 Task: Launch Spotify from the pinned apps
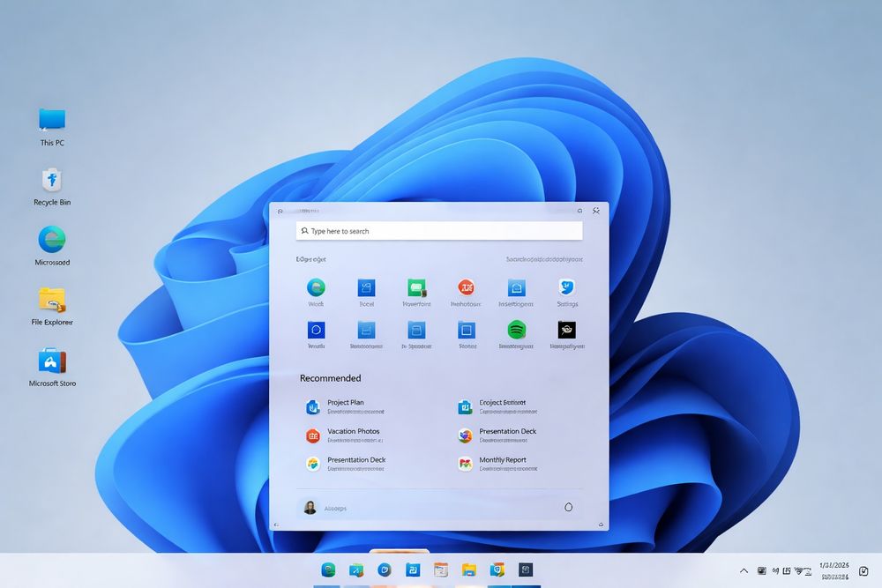pyautogui.click(x=516, y=334)
